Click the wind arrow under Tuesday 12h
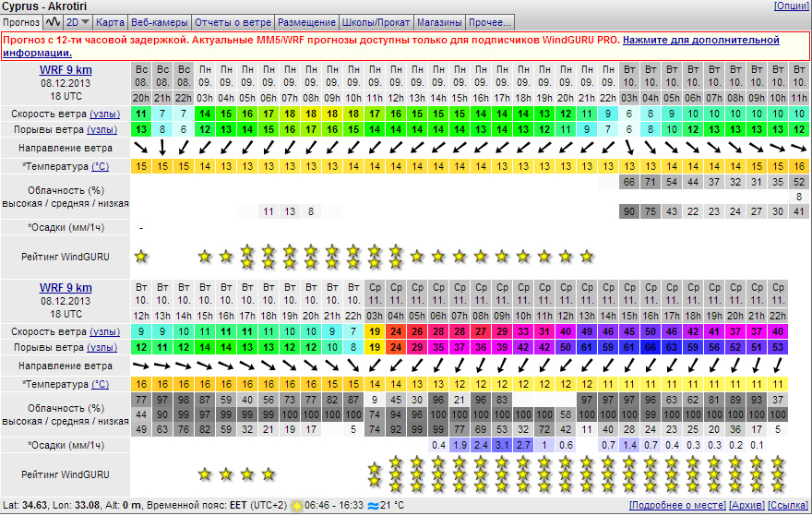Image resolution: width=812 pixels, height=516 pixels. [x=141, y=366]
